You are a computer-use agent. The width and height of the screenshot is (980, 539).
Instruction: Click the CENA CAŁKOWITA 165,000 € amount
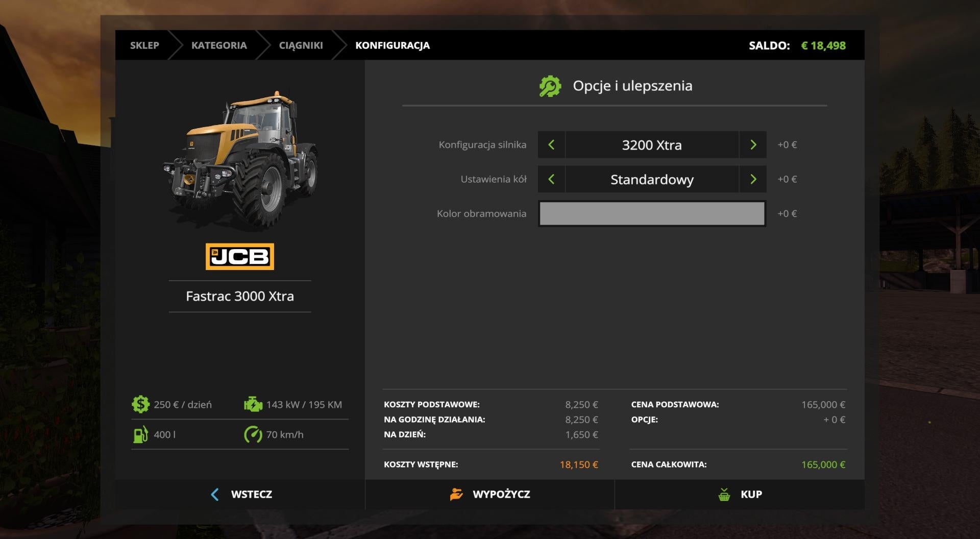pos(823,464)
